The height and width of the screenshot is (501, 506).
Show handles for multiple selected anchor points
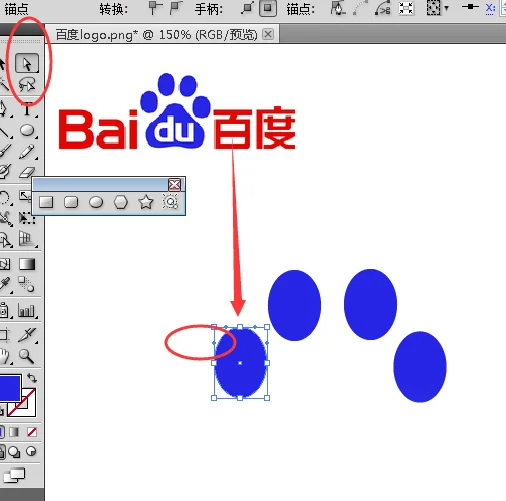point(247,8)
